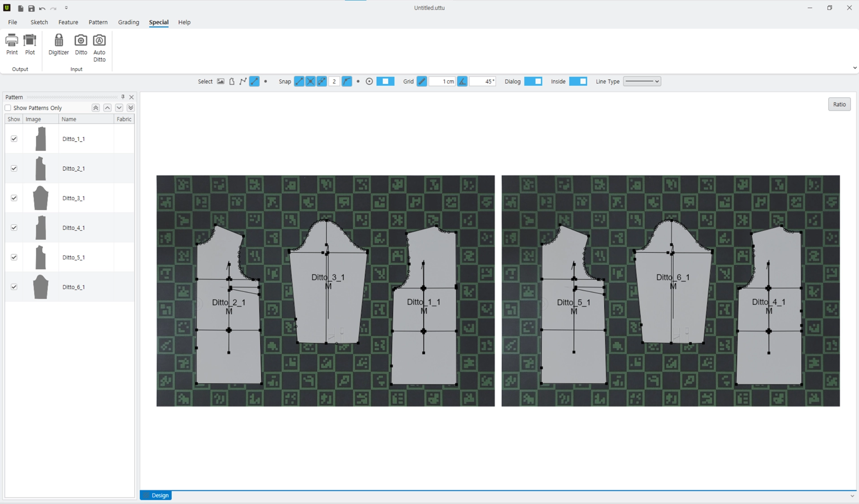This screenshot has width=859, height=504.
Task: Switch off the Inside toggle
Action: 578,82
